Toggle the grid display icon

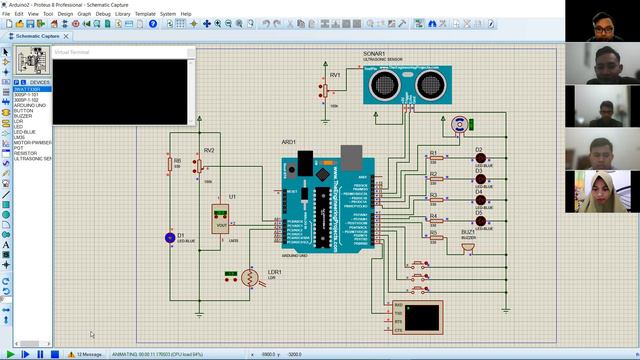pyautogui.click(x=180, y=24)
